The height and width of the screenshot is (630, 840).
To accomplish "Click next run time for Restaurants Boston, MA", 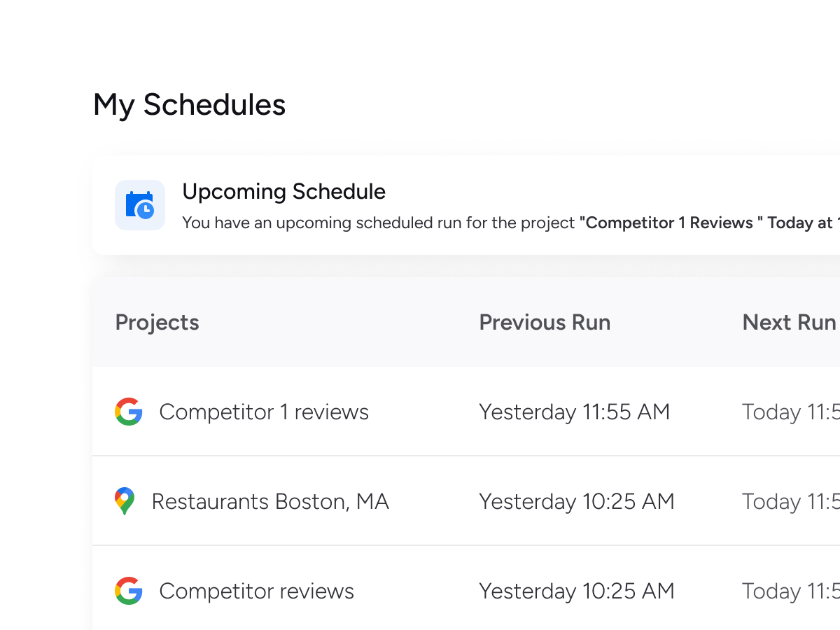I will [790, 501].
